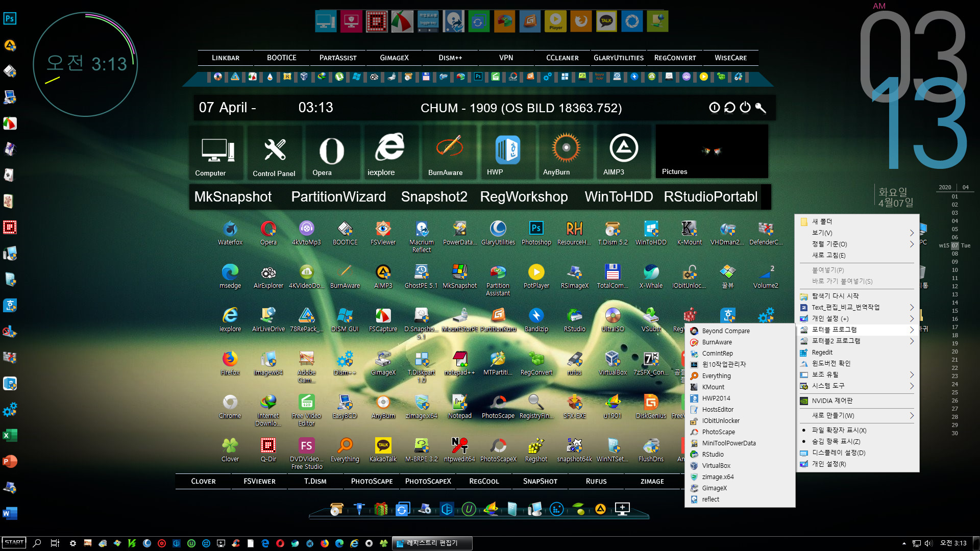Open Regedit from context menu
Image resolution: width=980 pixels, height=551 pixels.
[858, 352]
